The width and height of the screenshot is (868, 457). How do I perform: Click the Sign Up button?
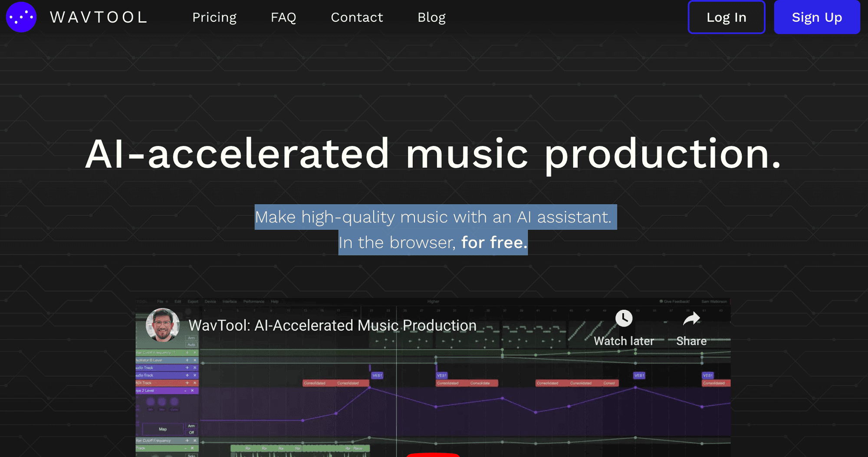[817, 17]
